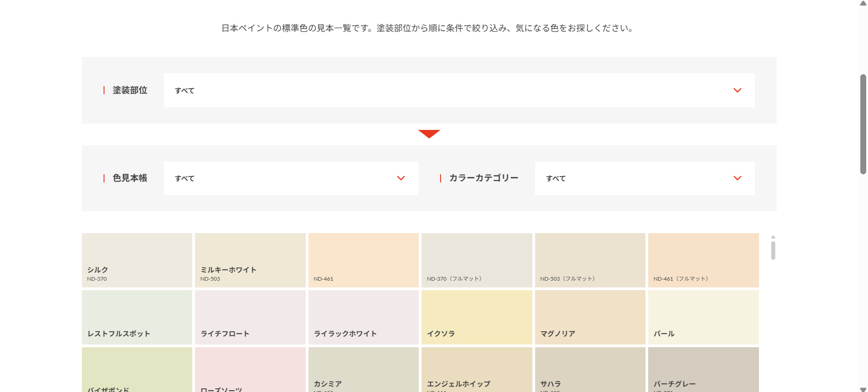Open the カラーカテゴリー dropdown

644,178
